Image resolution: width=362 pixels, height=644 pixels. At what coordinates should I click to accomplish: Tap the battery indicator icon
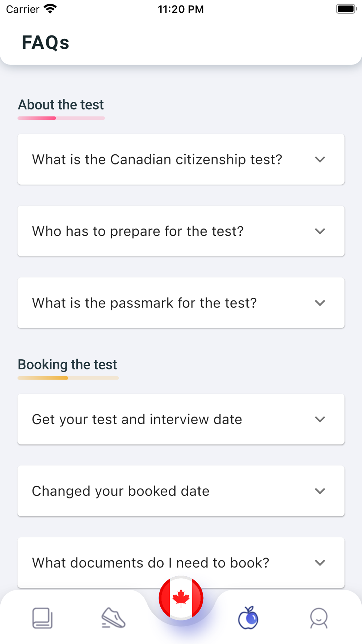point(346,9)
